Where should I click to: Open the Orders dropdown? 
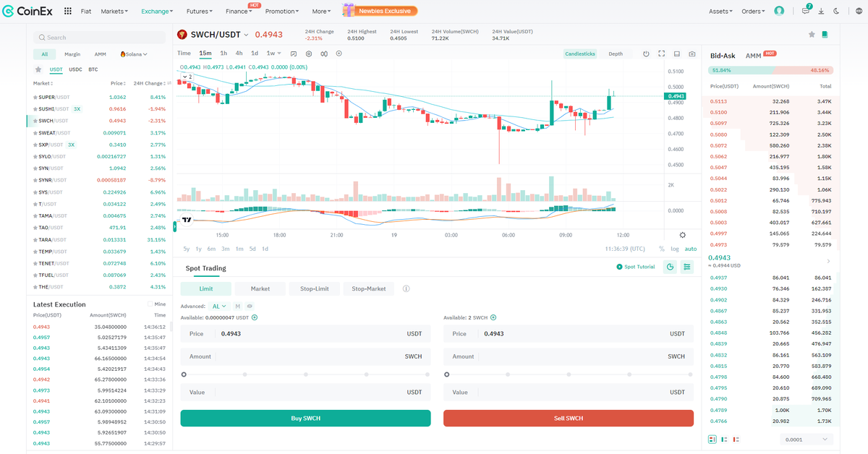point(754,12)
